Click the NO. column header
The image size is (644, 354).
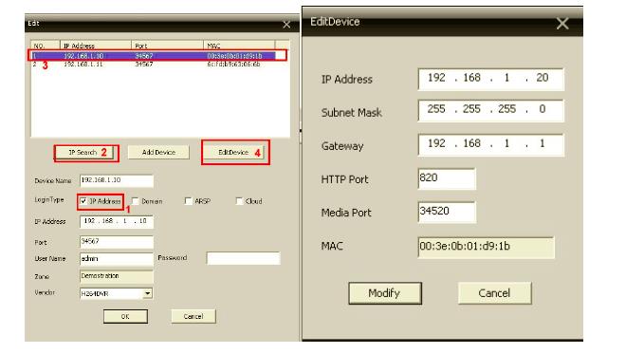coord(46,46)
